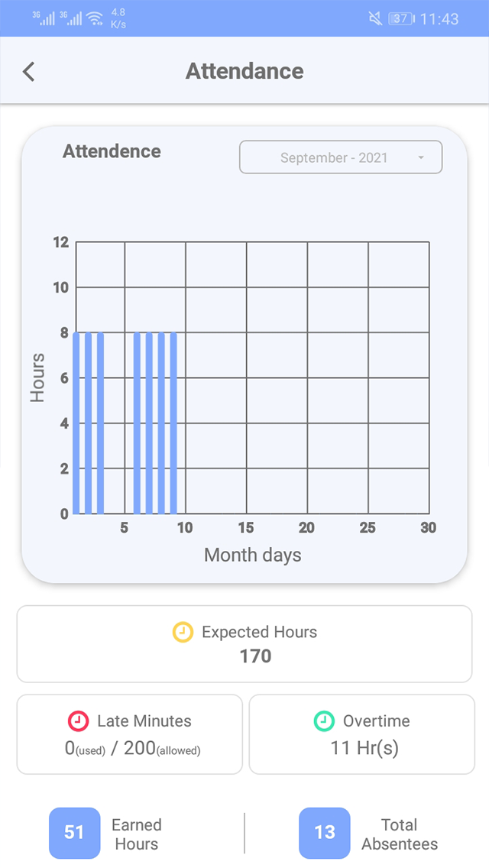
Task: Tap the Wi-Fi signal icon
Action: click(x=95, y=18)
